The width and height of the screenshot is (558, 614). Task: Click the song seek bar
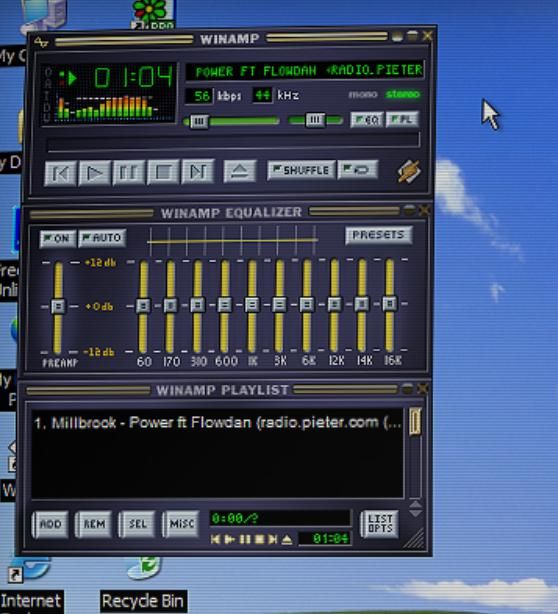[x=233, y=142]
